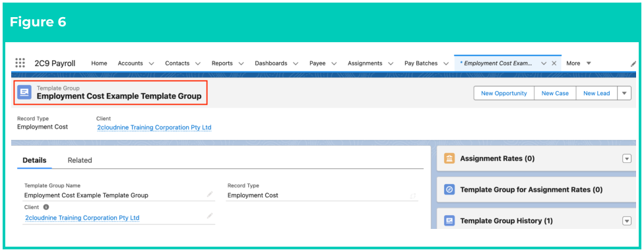Image resolution: width=644 pixels, height=252 pixels.
Task: Open the Contacts tab dropdown chevron
Action: click(197, 63)
